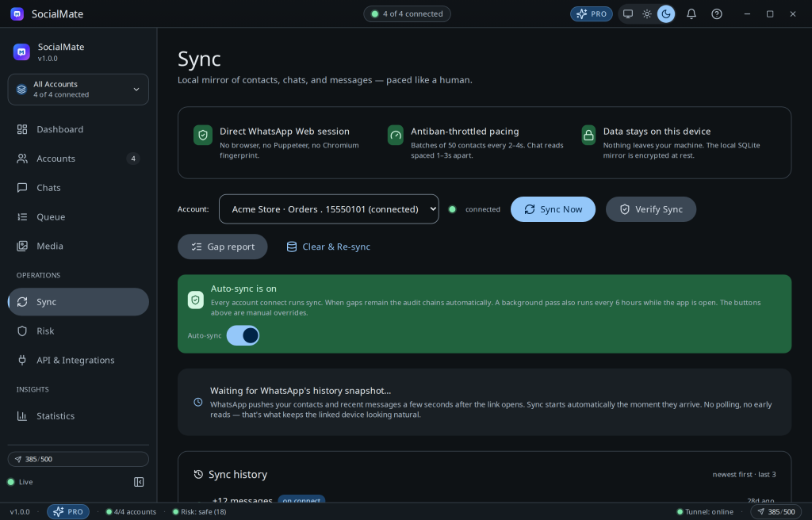Screen dimensions: 812x520
Task: Click the Accounts count badge 4
Action: 133,159
